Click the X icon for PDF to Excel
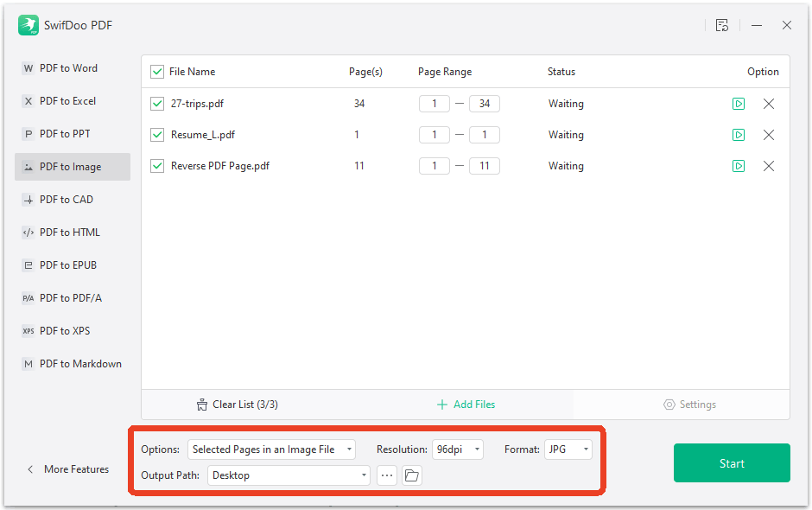The height and width of the screenshot is (510, 812). [29, 101]
